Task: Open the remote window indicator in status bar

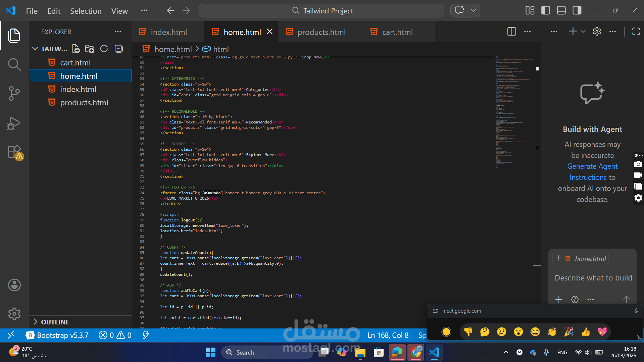Action: (11, 335)
